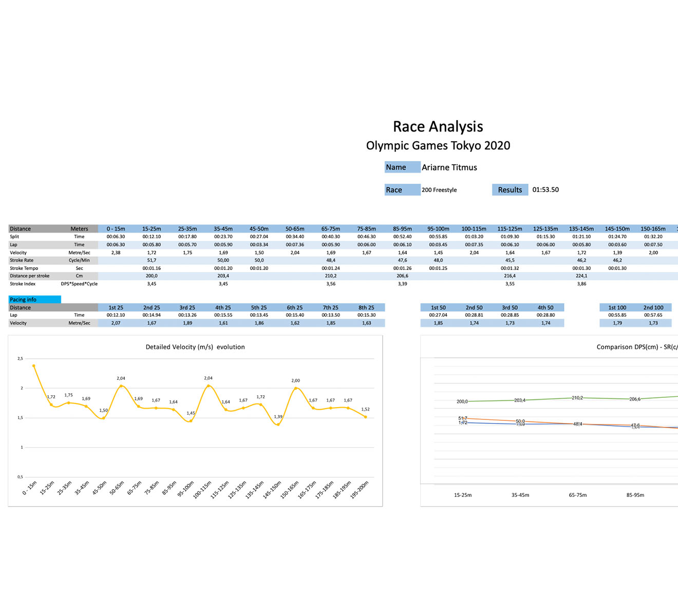Click the "85-95m" axis label in comparison chart
Viewport: 678px width, 616px height.
(x=635, y=495)
